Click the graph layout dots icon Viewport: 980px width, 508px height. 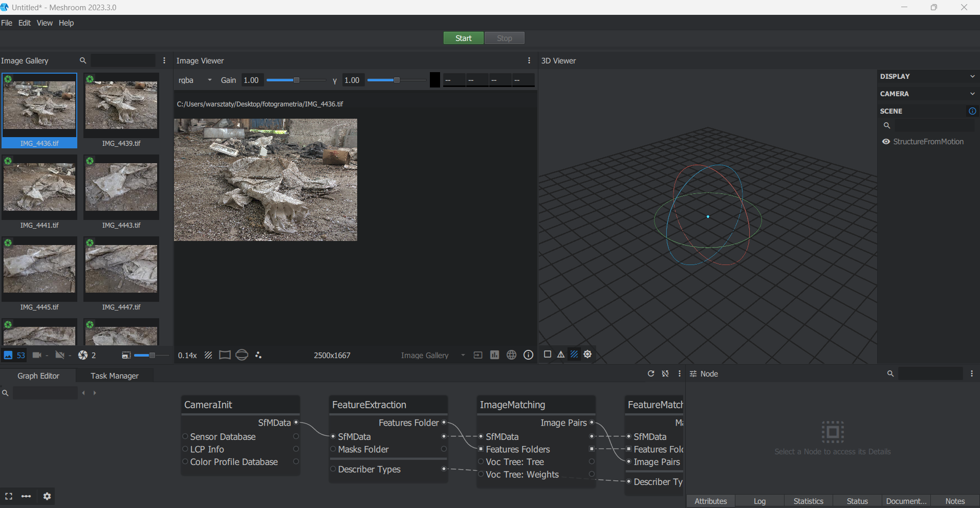pos(26,496)
